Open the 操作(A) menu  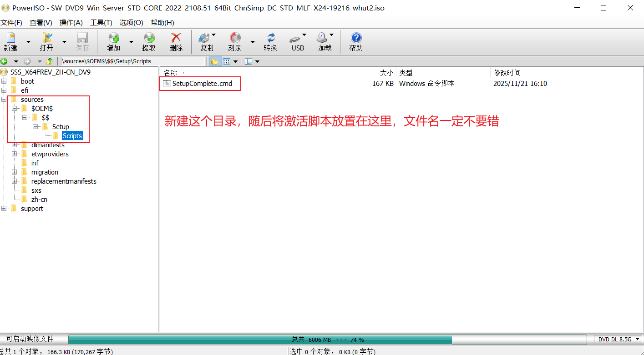pyautogui.click(x=71, y=23)
